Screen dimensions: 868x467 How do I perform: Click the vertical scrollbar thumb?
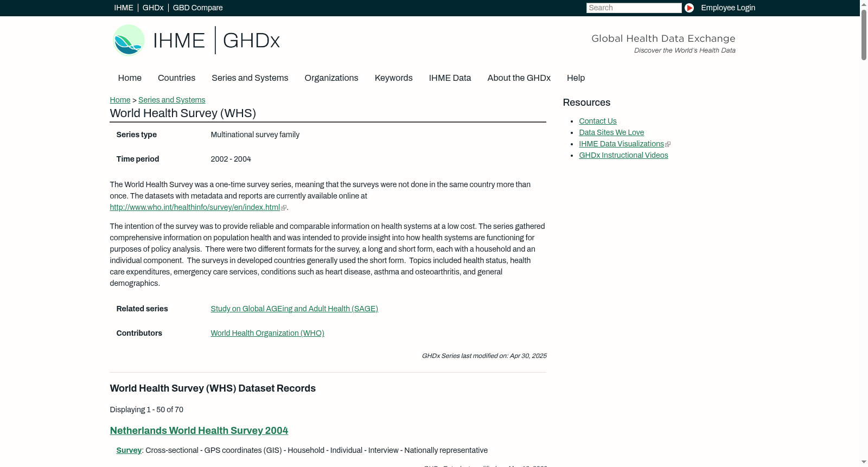pos(864,34)
